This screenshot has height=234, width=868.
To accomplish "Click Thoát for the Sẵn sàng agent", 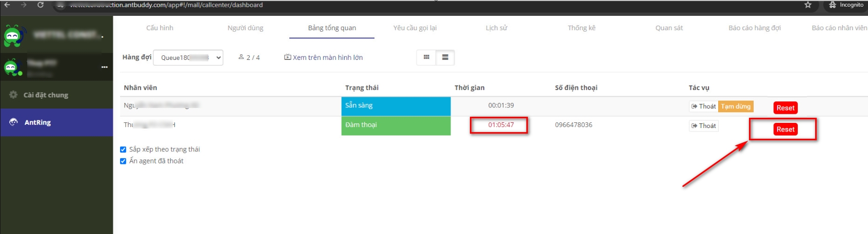I will 703,107.
